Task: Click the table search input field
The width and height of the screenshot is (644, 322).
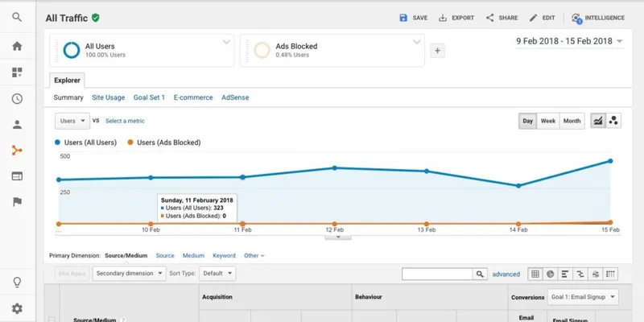Action: click(x=437, y=274)
